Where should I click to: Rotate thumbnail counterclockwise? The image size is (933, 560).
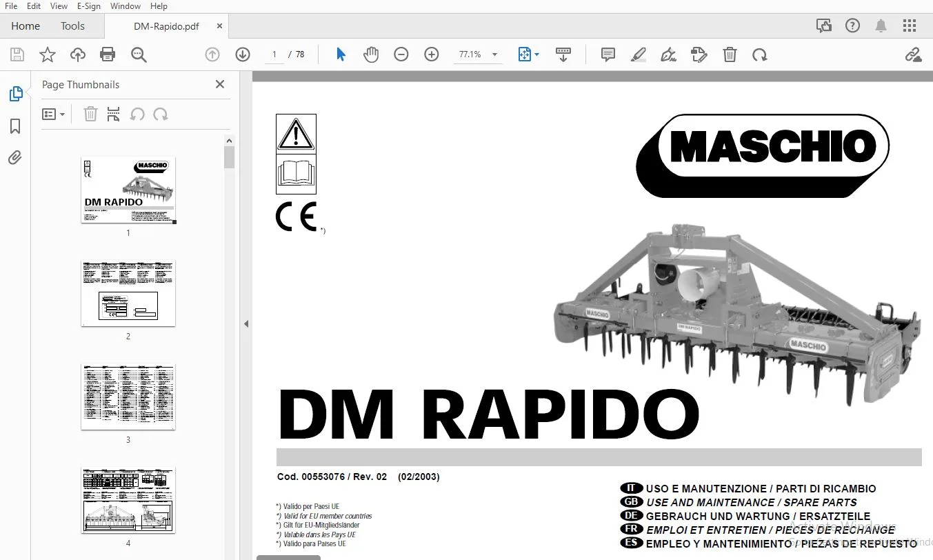[x=137, y=114]
